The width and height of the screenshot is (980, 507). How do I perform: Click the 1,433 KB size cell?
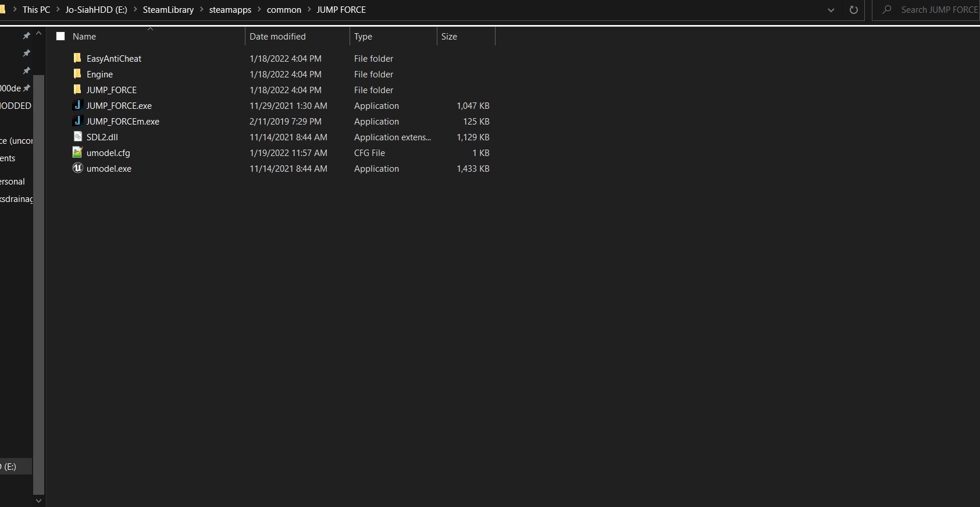point(473,168)
